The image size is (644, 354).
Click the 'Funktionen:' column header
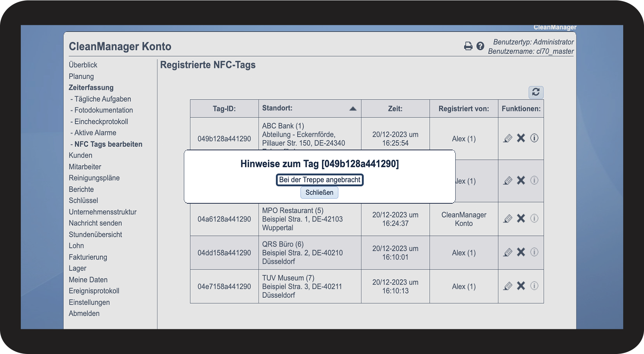coord(521,109)
